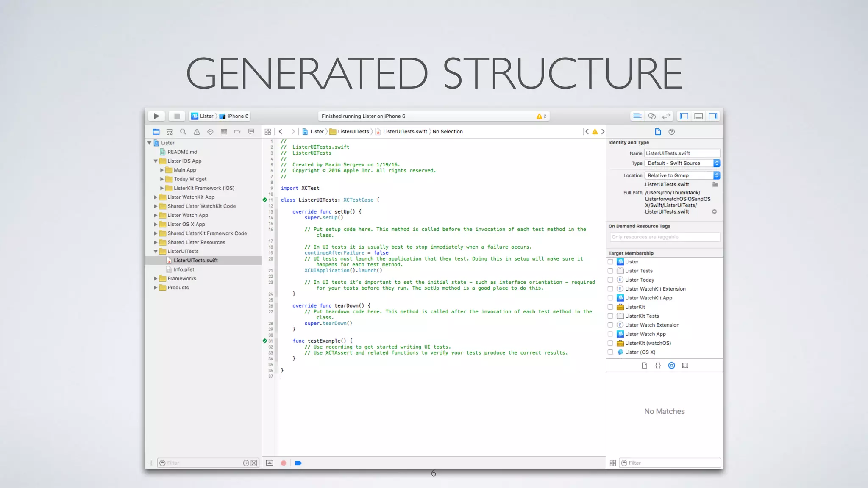Expand the Main App folder
This screenshot has width=868, height=488.
[162, 170]
